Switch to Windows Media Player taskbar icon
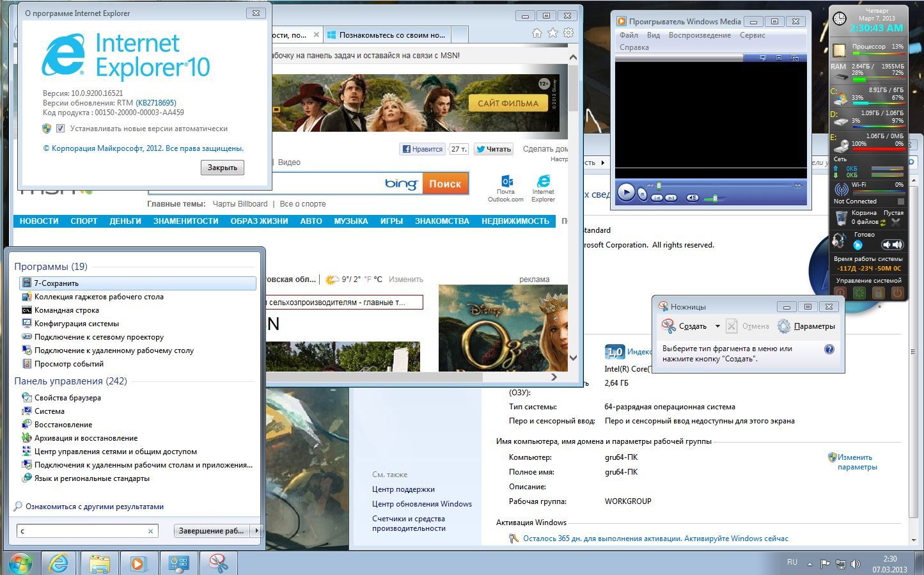The image size is (924, 575). coord(138,563)
